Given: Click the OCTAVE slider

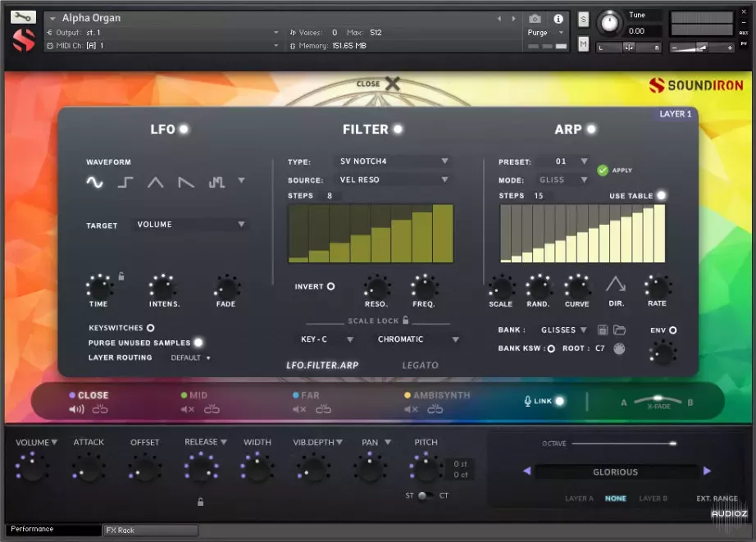Looking at the screenshot, I should coord(624,444).
